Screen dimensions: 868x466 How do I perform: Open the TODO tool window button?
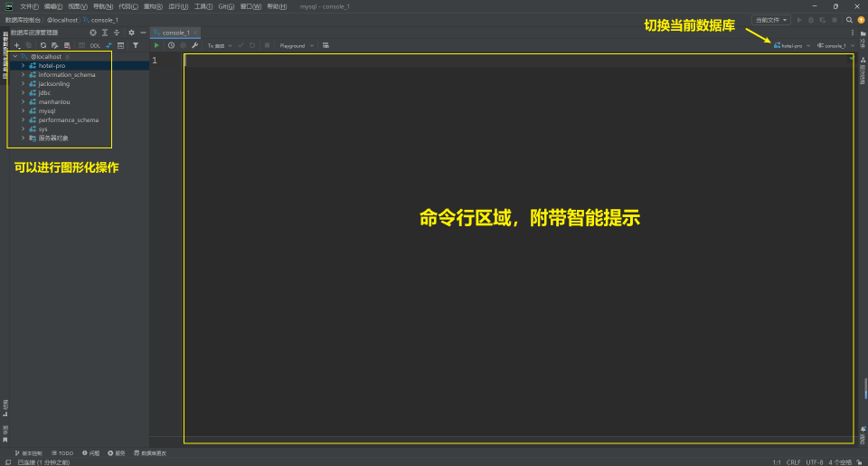pyautogui.click(x=62, y=452)
